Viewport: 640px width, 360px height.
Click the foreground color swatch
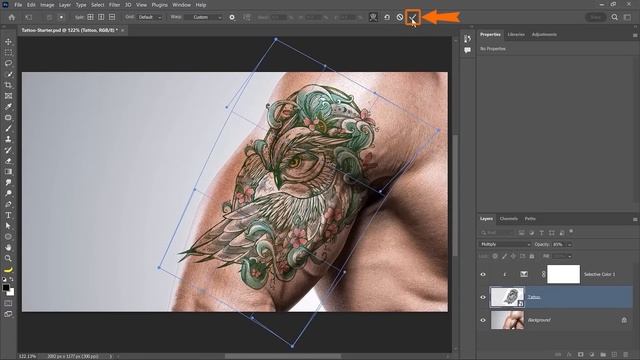(x=6, y=288)
